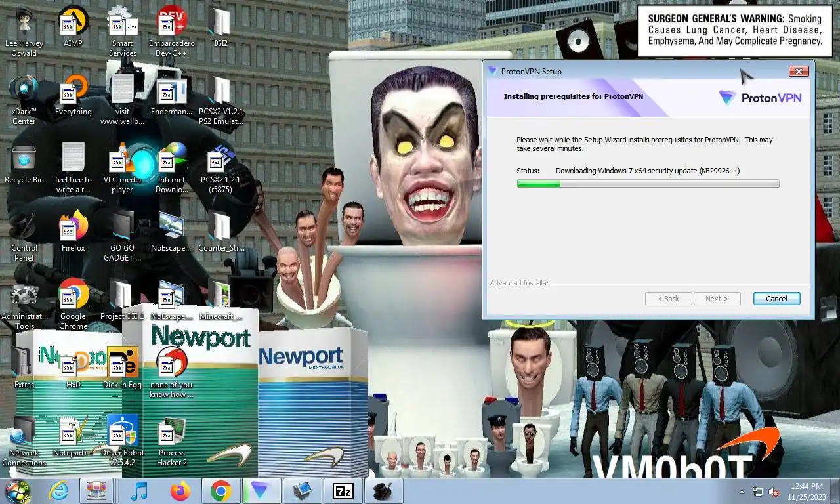
Task: Select the Minecraft_ desktop icon
Action: pyautogui.click(x=220, y=301)
